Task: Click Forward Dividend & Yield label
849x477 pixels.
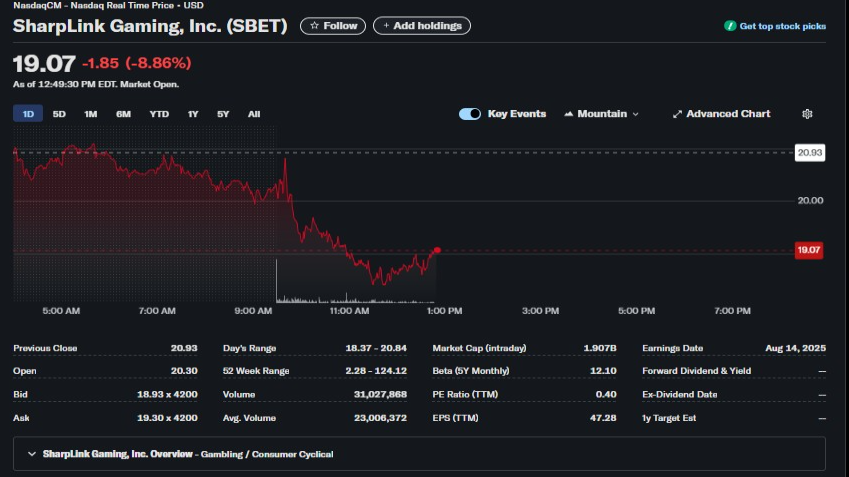Action: tap(696, 371)
